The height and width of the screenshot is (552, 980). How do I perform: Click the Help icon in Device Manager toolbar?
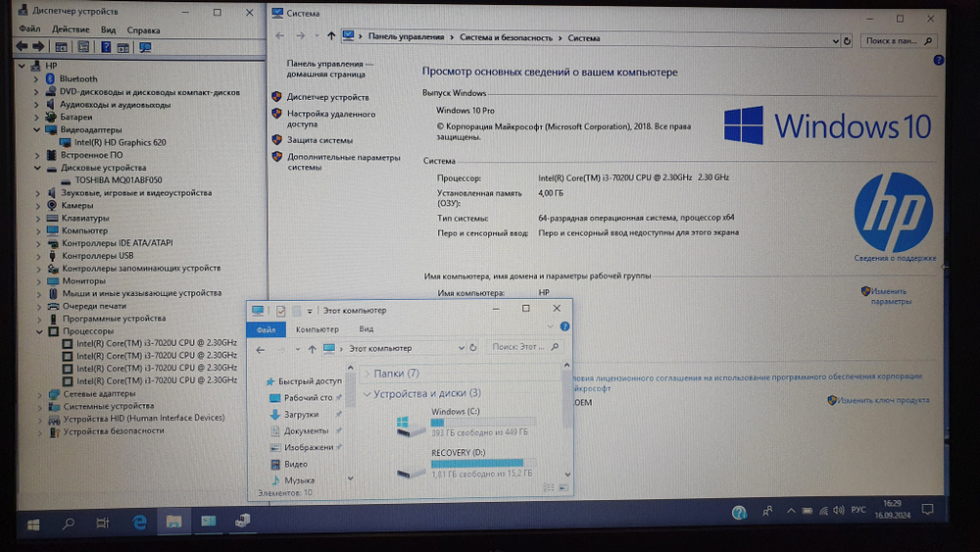click(106, 47)
